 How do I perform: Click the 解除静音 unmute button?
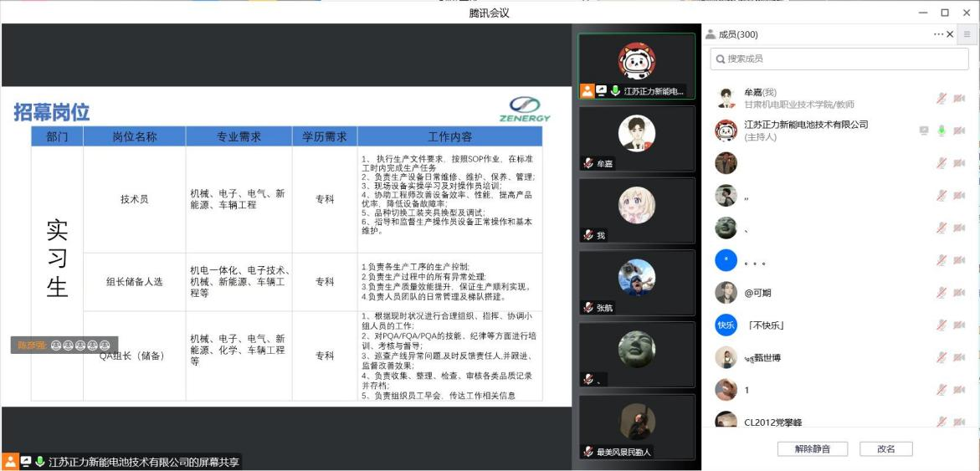click(812, 449)
